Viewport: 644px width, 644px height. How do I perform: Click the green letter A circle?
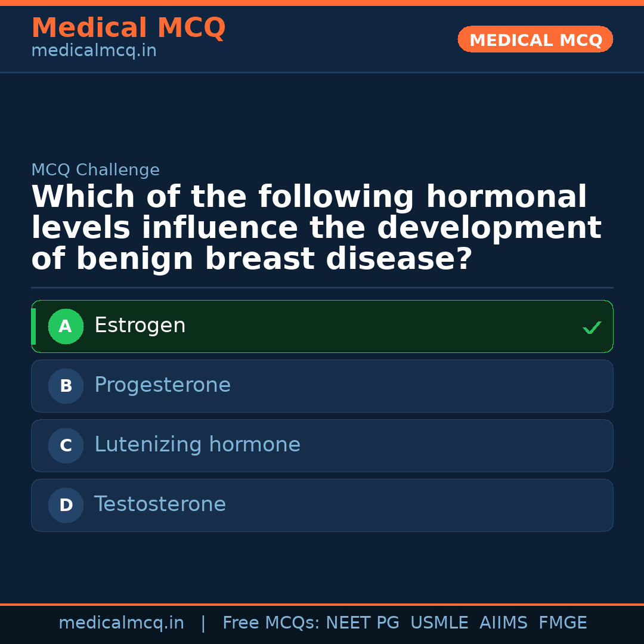(x=66, y=327)
